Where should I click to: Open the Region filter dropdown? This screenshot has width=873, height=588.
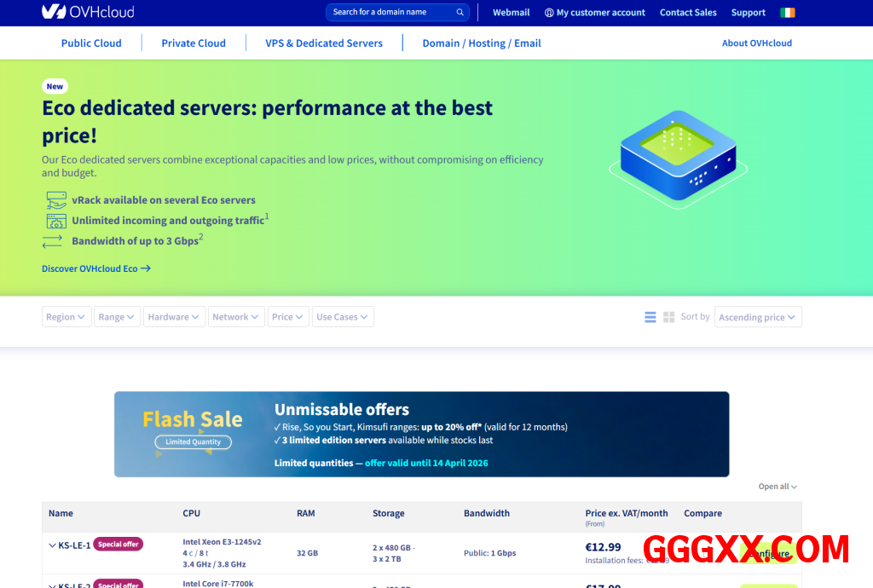point(66,317)
